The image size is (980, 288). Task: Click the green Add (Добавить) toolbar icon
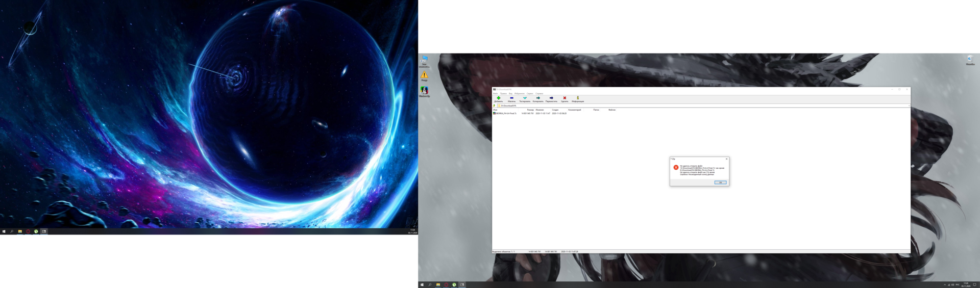click(498, 98)
